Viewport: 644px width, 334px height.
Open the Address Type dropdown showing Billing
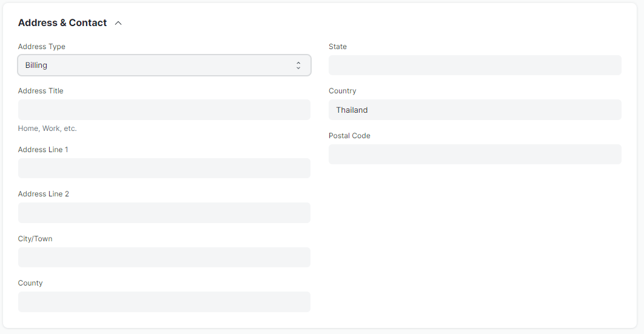pos(164,65)
